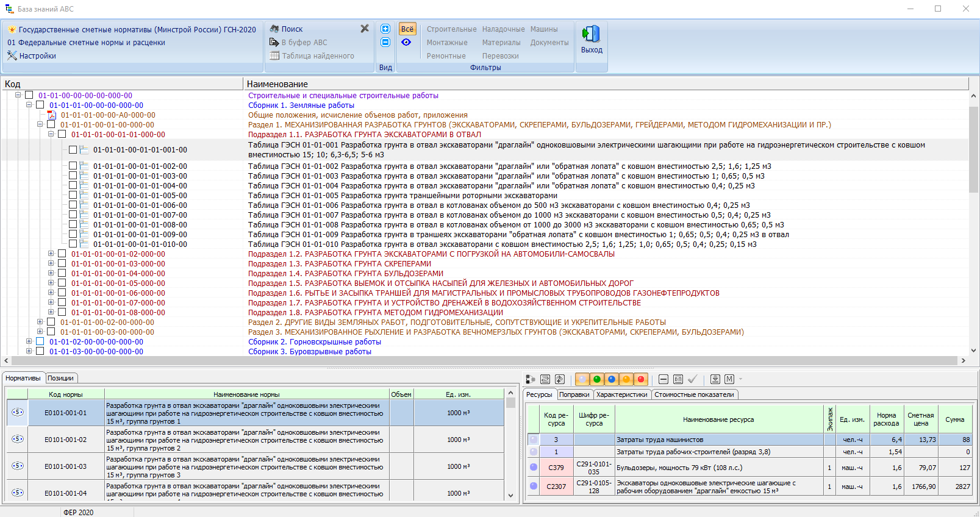Click the collapse-all minus icon in Вид
The image size is (980, 517).
(x=385, y=42)
